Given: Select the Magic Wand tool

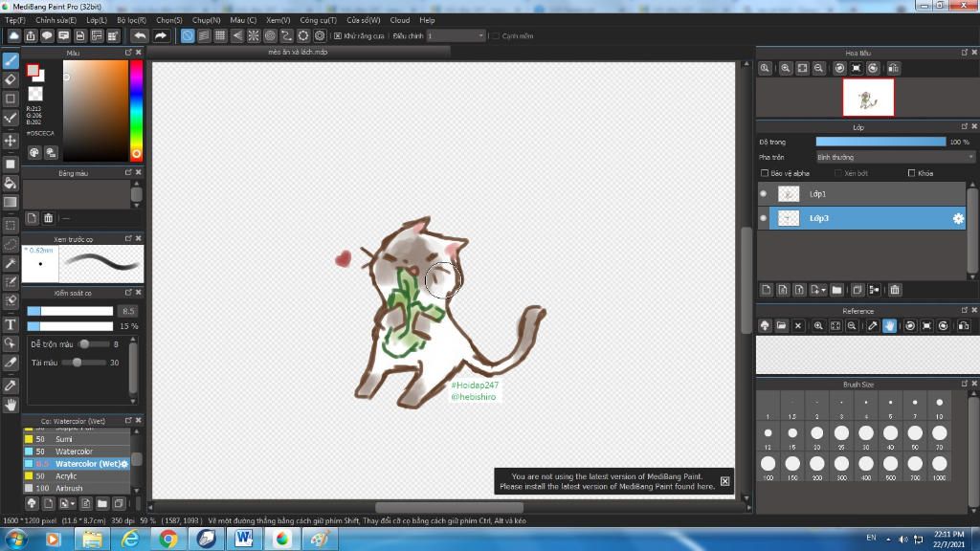Looking at the screenshot, I should [x=11, y=263].
